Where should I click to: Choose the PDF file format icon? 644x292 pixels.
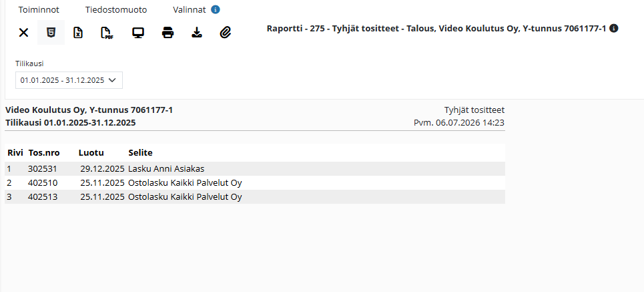[x=107, y=33]
